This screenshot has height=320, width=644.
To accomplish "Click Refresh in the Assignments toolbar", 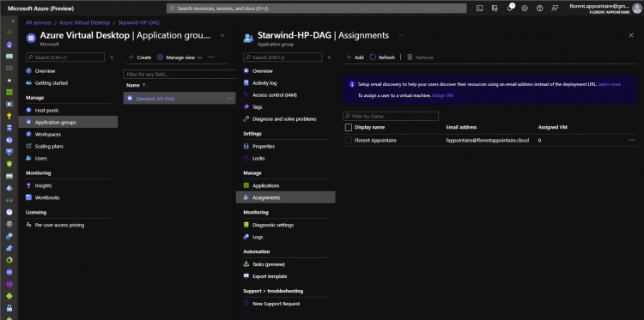I will tap(382, 57).
